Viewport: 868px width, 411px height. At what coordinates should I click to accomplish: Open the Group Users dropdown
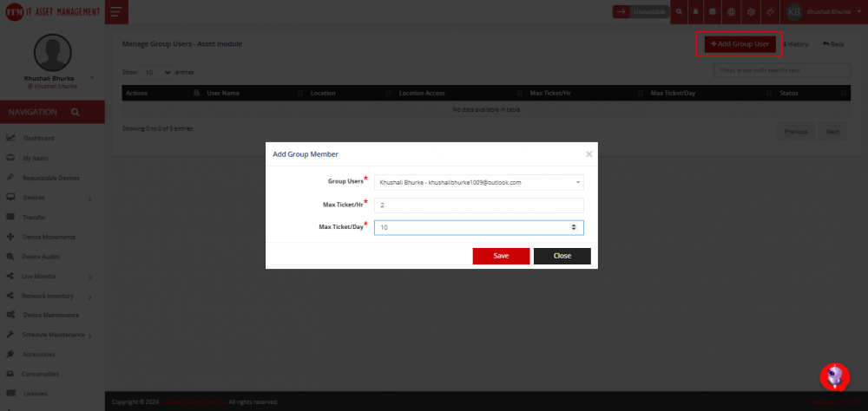coord(479,183)
